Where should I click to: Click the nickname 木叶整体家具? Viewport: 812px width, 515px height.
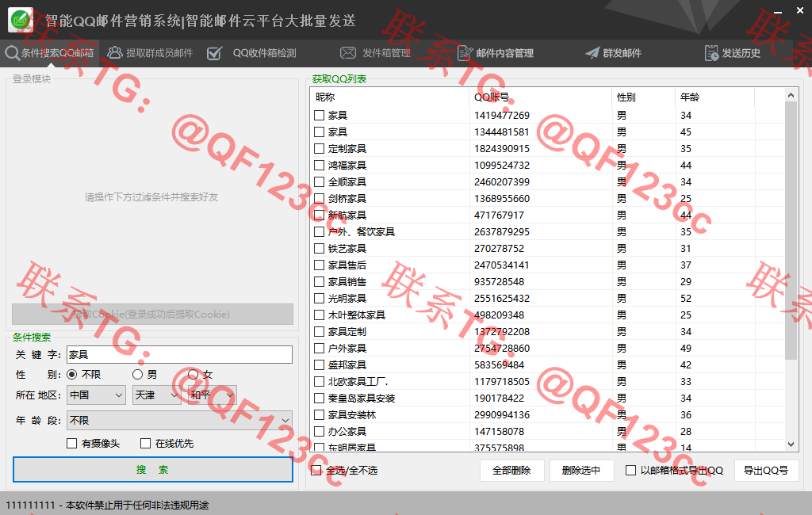tap(357, 315)
